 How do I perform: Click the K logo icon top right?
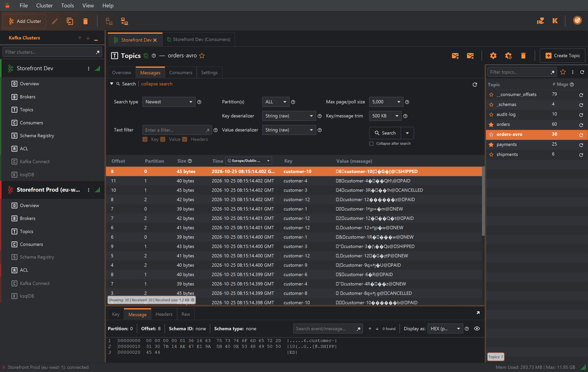555,21
